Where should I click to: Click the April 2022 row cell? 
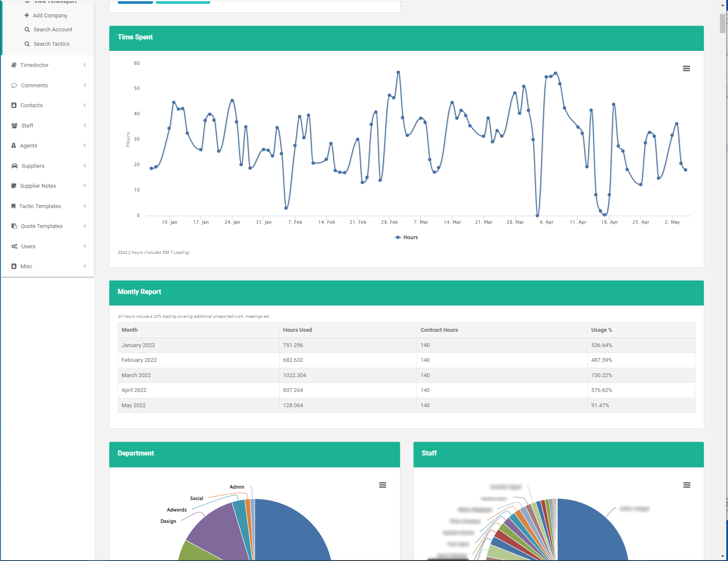point(198,390)
